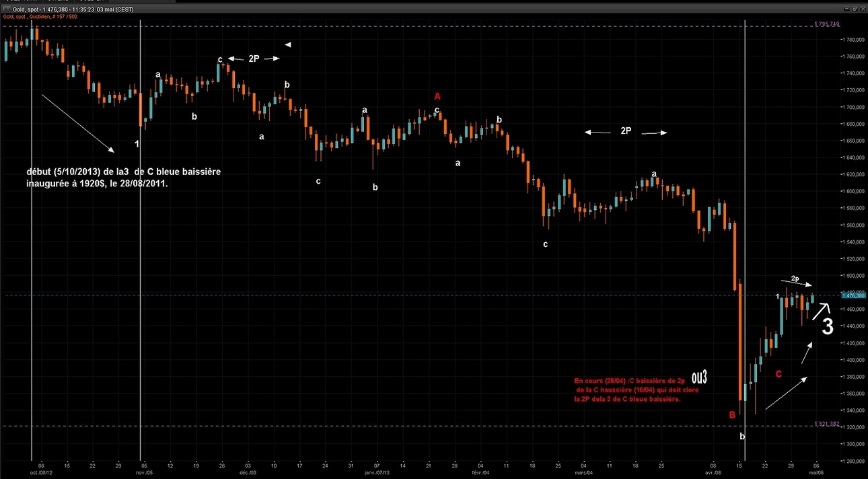Click the 'début (5/10/2013)' annotation text
This screenshot has height=479, width=868.
[x=123, y=178]
